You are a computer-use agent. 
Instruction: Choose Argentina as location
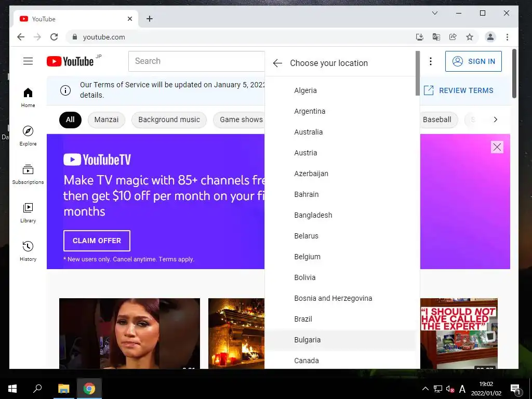[340, 111]
